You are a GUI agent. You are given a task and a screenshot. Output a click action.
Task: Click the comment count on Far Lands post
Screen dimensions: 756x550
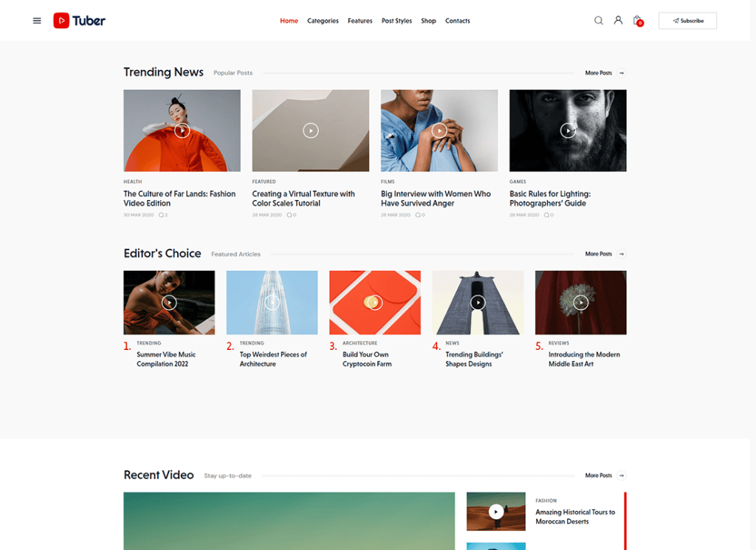click(163, 215)
